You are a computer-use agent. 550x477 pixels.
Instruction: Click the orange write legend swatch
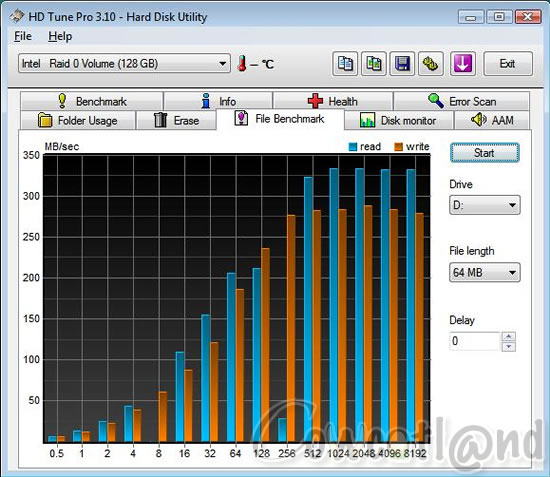click(x=398, y=147)
